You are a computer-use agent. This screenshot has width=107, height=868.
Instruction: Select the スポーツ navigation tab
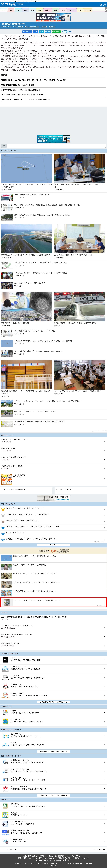point(48,10)
